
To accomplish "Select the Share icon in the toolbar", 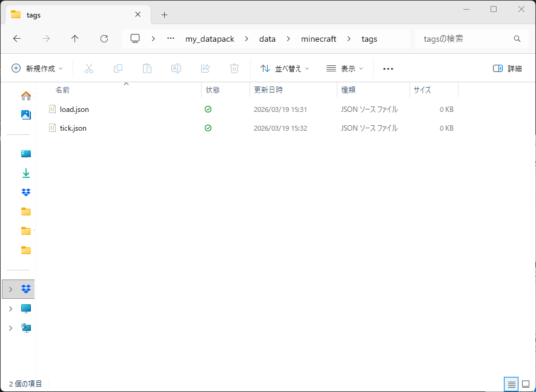I will pos(205,68).
